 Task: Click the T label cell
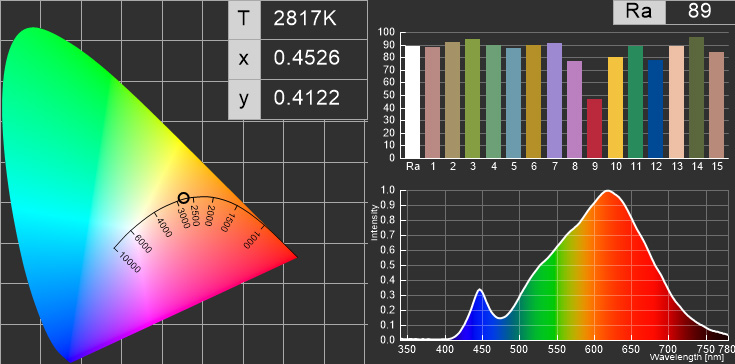[x=244, y=19]
